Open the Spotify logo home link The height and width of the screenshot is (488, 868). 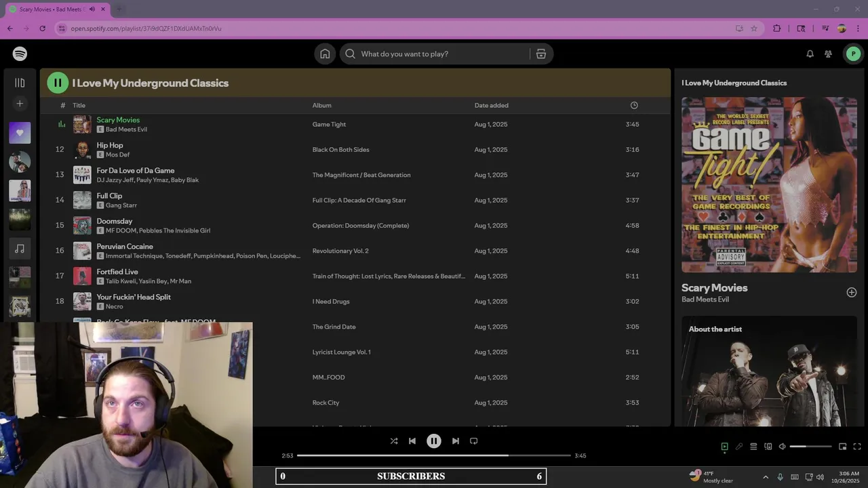(20, 54)
